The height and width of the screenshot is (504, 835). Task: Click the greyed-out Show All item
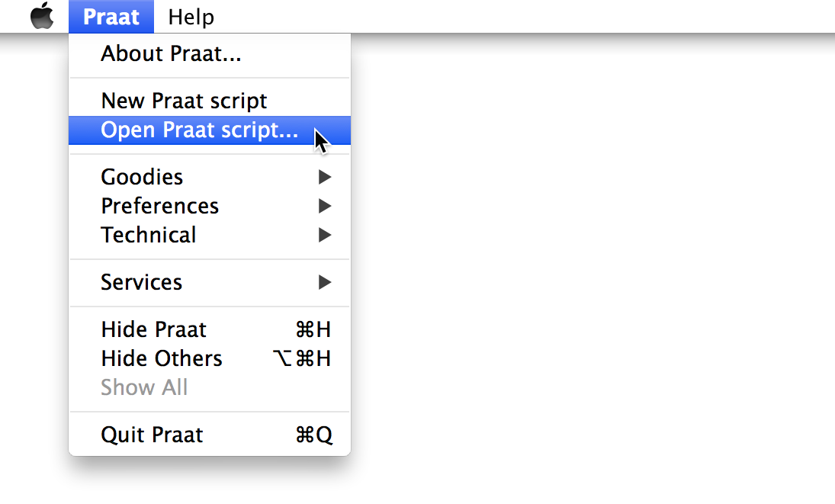click(x=144, y=387)
